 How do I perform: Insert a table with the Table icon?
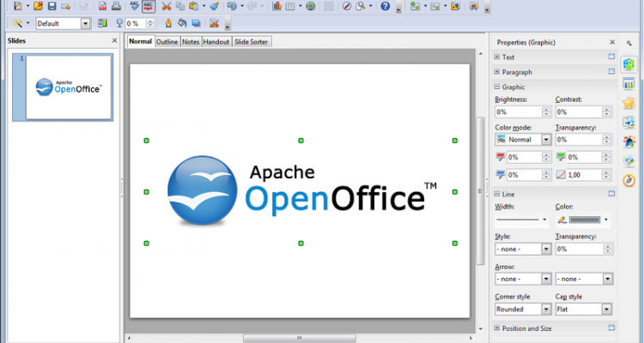[x=290, y=6]
